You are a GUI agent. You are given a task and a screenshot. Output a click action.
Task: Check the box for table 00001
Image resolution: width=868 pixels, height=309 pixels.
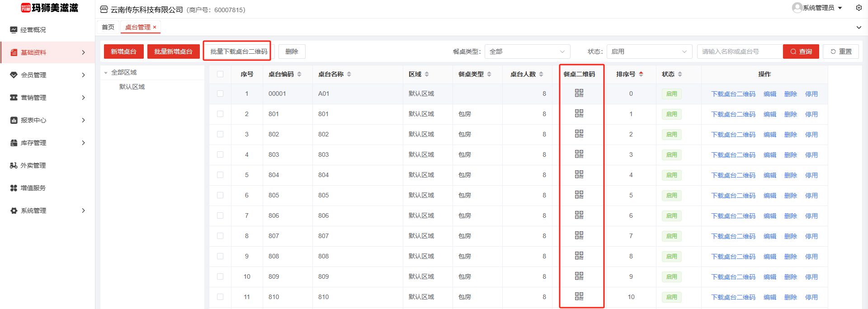pos(220,94)
